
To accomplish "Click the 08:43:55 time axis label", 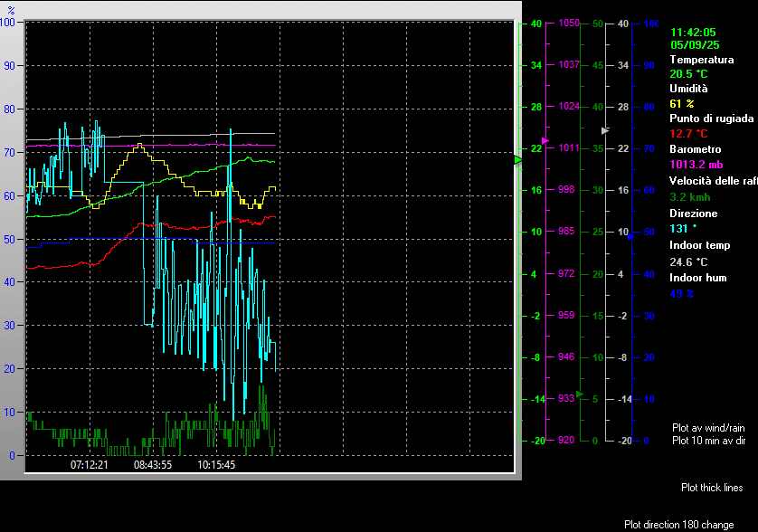I will click(153, 465).
